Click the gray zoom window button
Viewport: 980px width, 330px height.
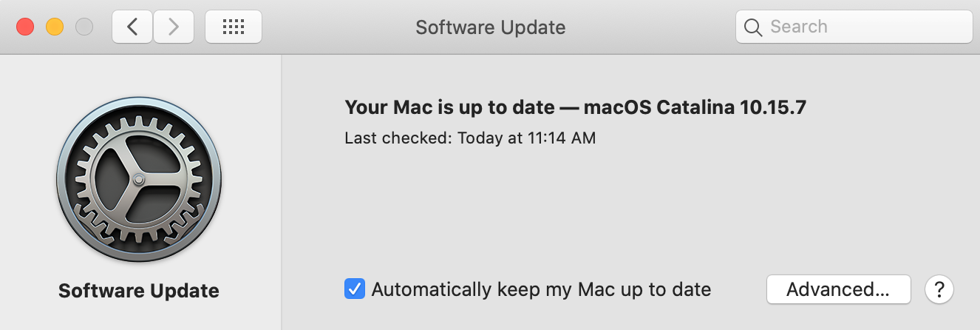tap(84, 27)
